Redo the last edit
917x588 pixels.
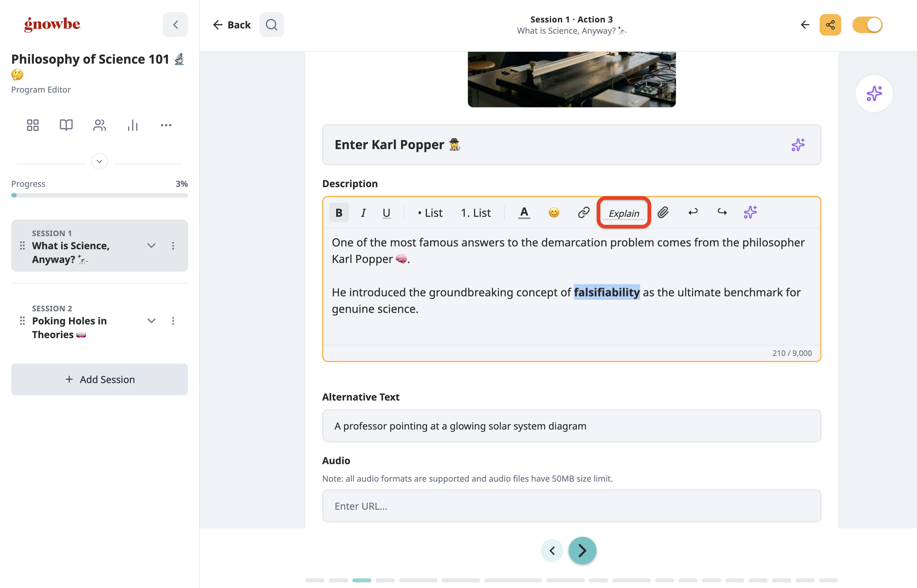[722, 212]
